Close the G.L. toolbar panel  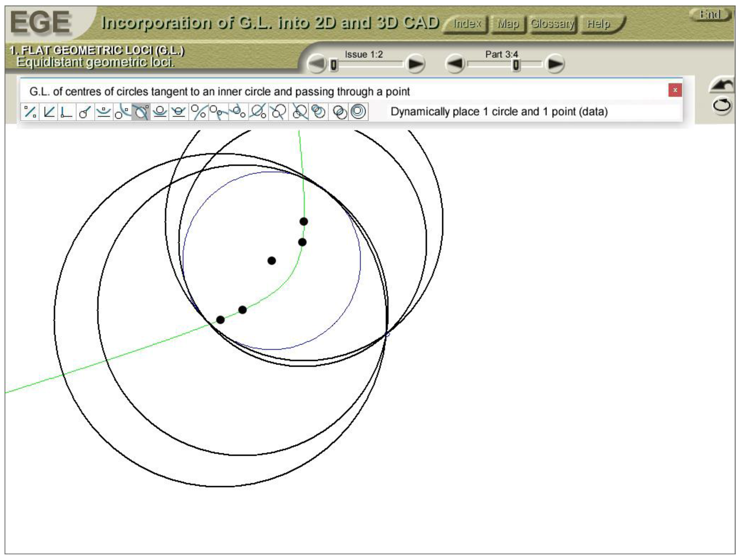click(x=675, y=90)
